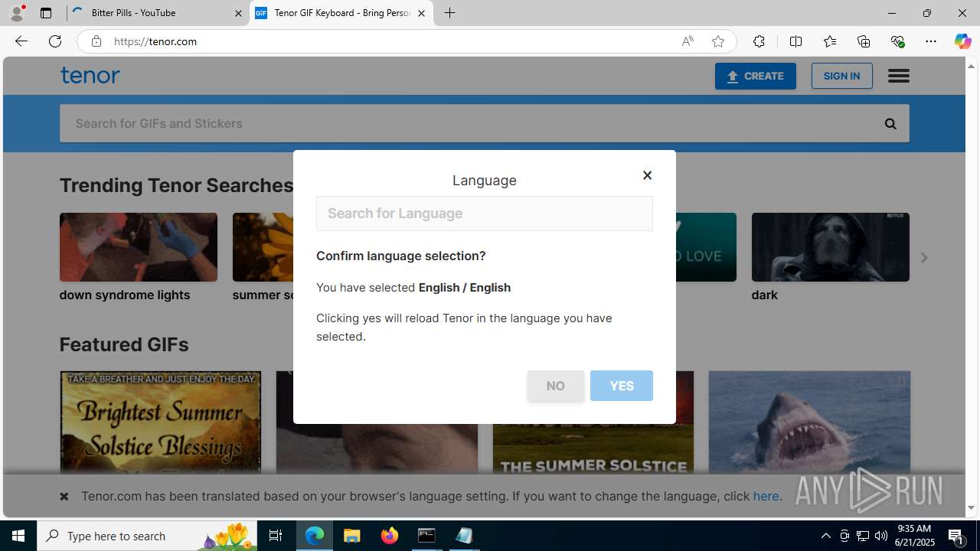Open the Extensions puzzle icon

pyautogui.click(x=759, y=41)
